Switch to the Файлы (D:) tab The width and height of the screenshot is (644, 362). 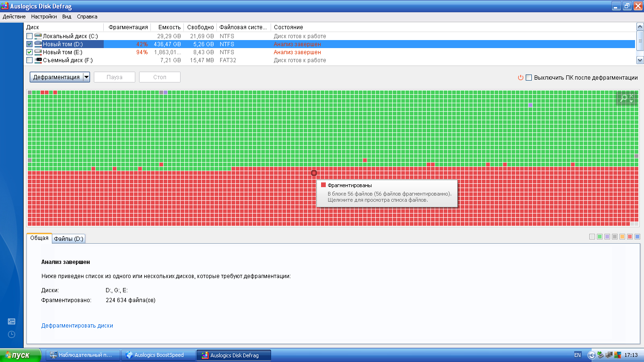68,239
